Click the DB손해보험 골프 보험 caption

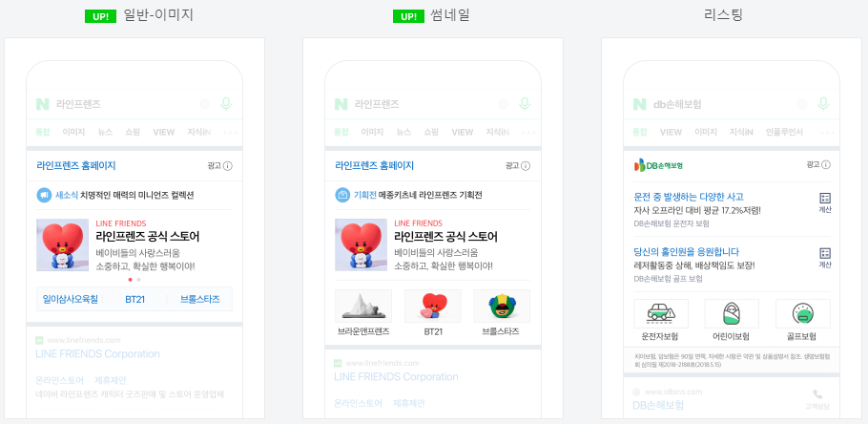[x=668, y=279]
